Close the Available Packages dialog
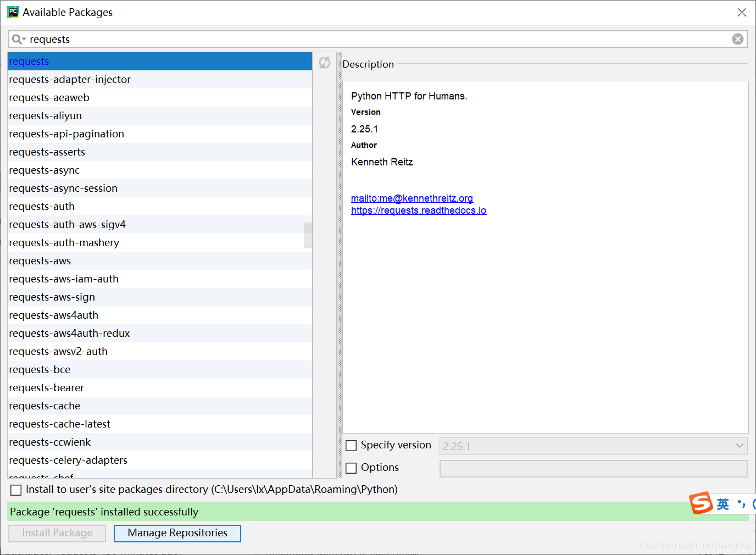This screenshot has height=555, width=756. 742,12
